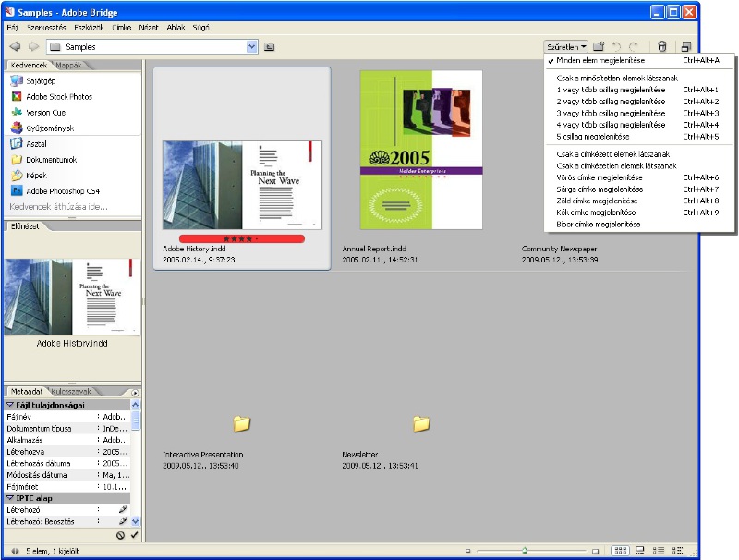This screenshot has height=560, width=739.
Task: Edit the Létrehozó field pencil icon
Action: [123, 509]
